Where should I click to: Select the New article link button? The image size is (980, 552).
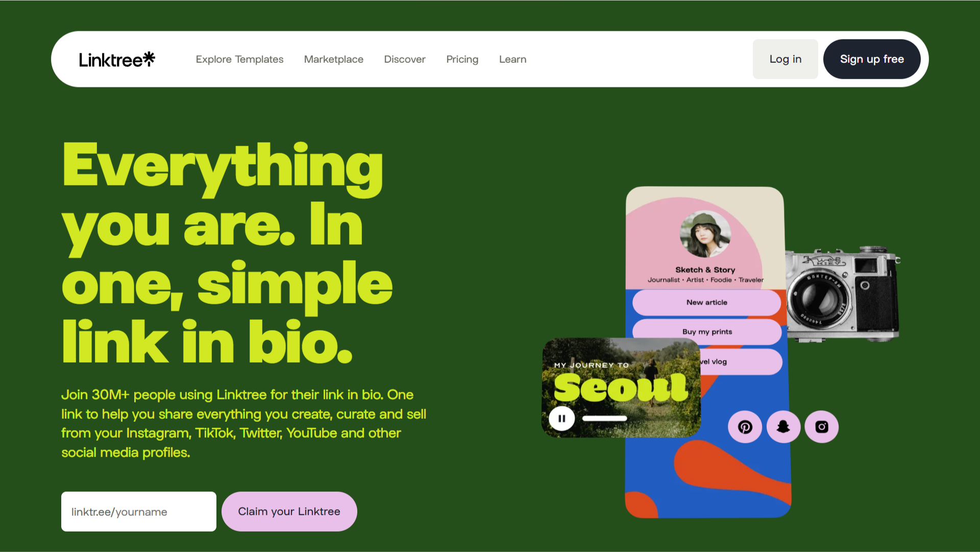[x=707, y=302]
